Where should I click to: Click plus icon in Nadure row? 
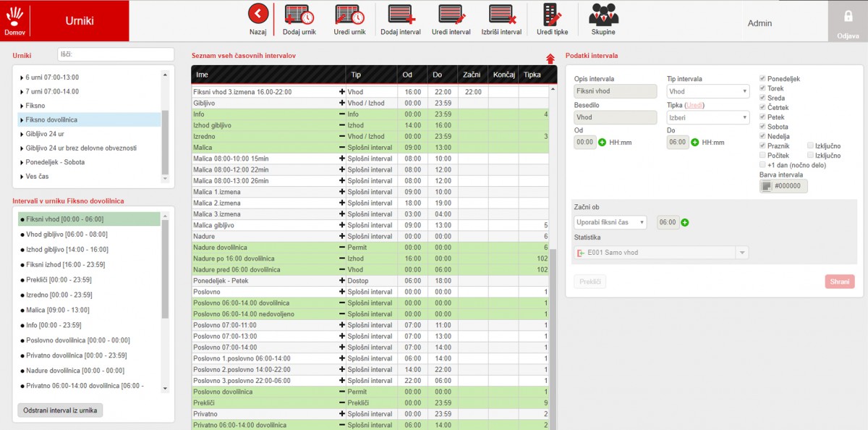point(341,236)
